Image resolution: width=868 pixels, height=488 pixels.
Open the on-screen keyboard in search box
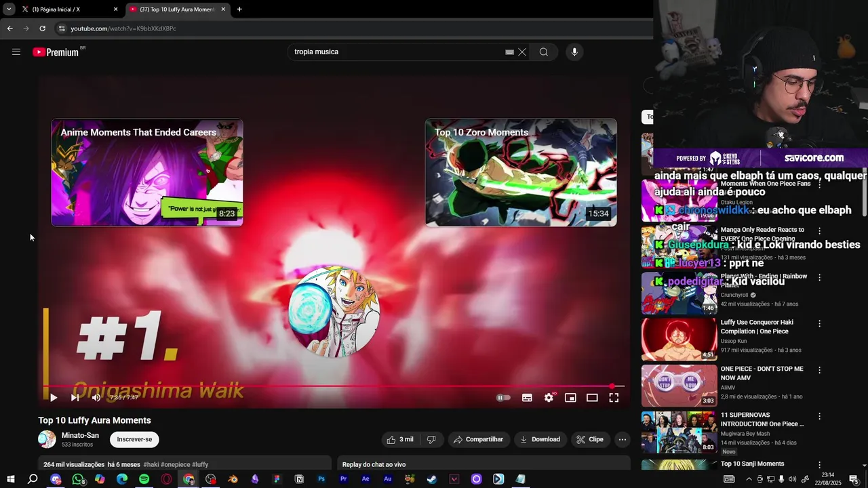click(509, 52)
